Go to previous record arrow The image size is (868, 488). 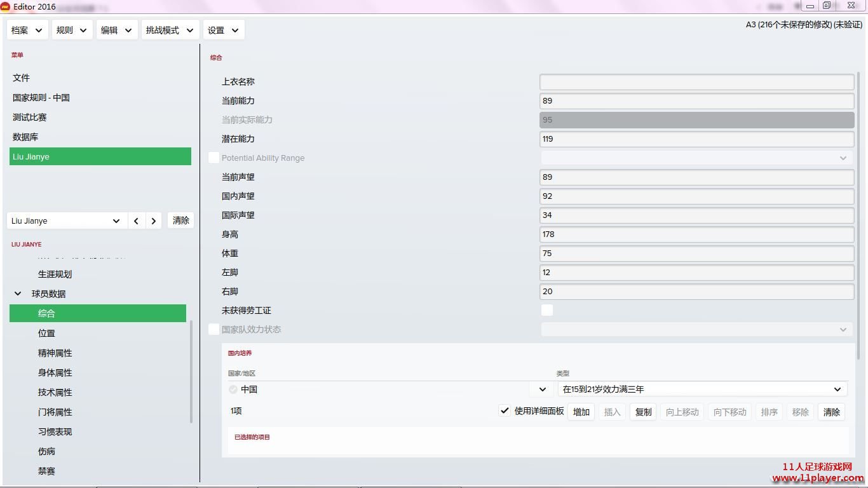pyautogui.click(x=137, y=220)
